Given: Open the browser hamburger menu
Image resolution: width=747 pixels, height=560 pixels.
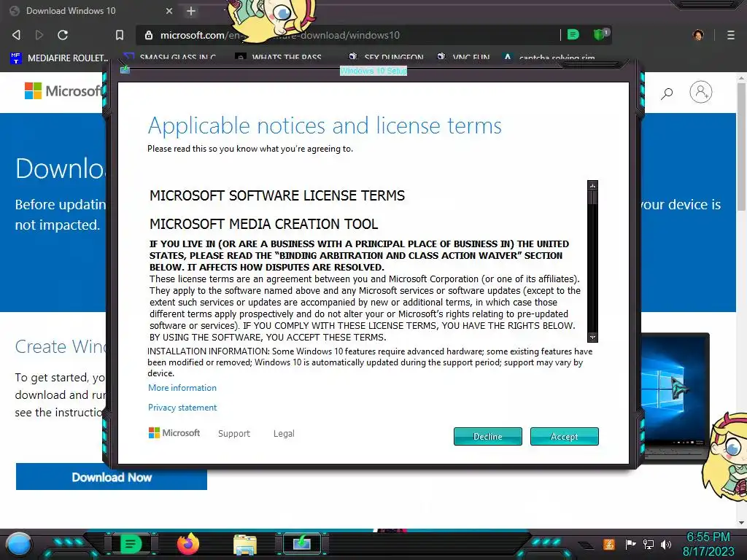Looking at the screenshot, I should (x=731, y=35).
